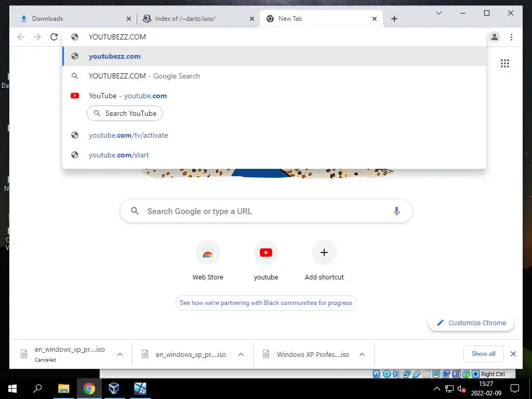This screenshot has width=532, height=399.
Task: Click the XP virtual machine taskbar icon
Action: pos(140,389)
